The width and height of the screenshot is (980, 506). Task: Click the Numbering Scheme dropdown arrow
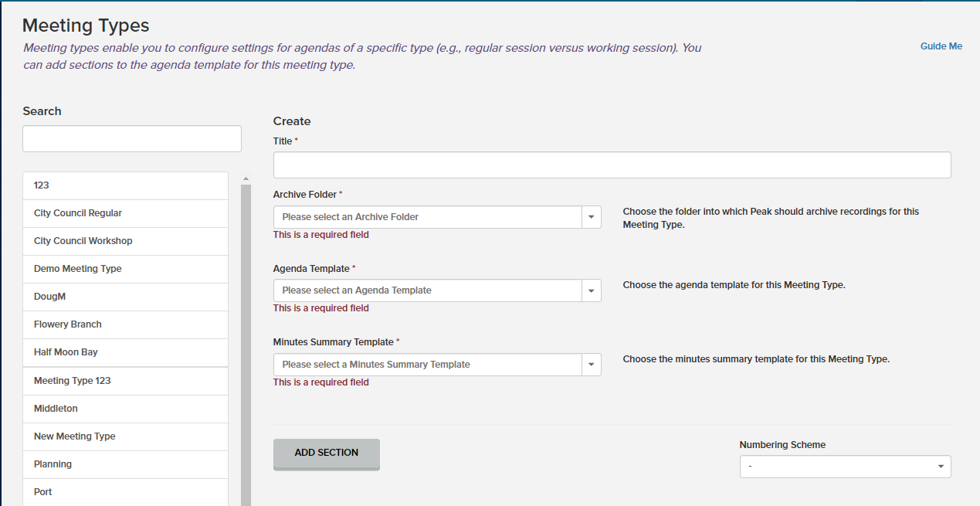(x=941, y=467)
